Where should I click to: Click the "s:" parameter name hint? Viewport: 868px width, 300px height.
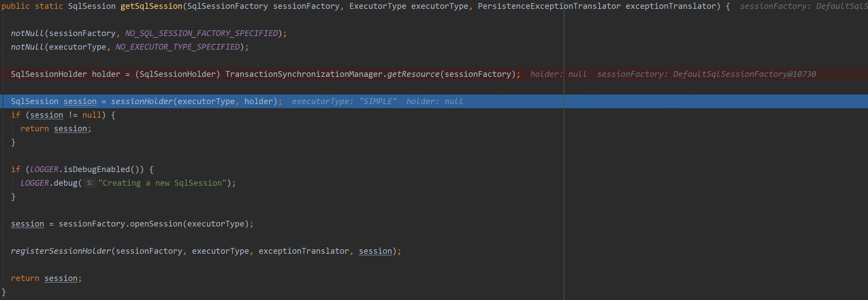point(90,183)
